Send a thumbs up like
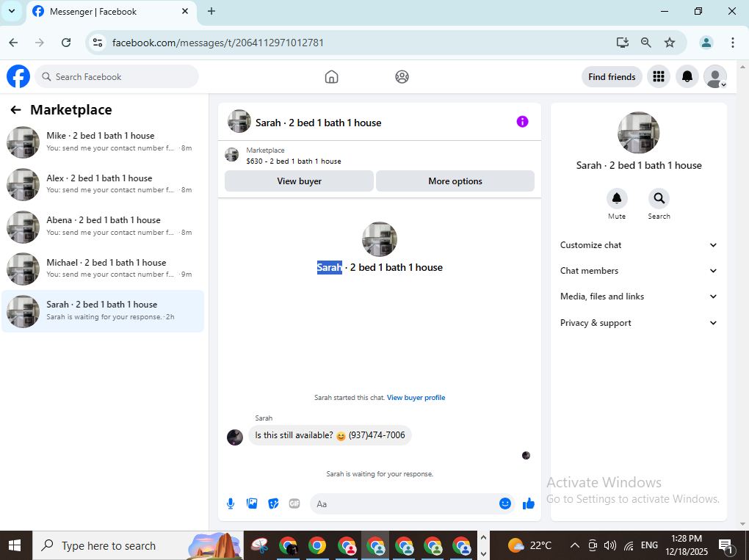The height and width of the screenshot is (560, 749). pos(528,503)
